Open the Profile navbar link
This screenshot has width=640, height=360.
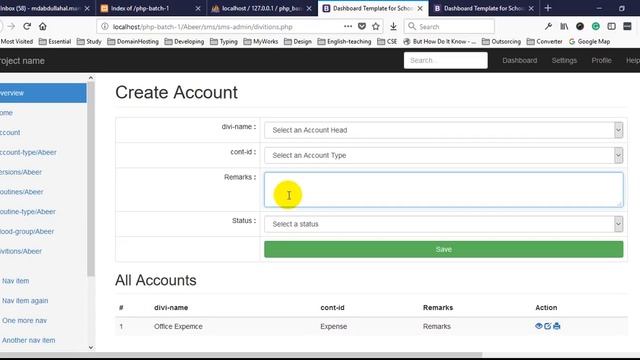point(601,60)
